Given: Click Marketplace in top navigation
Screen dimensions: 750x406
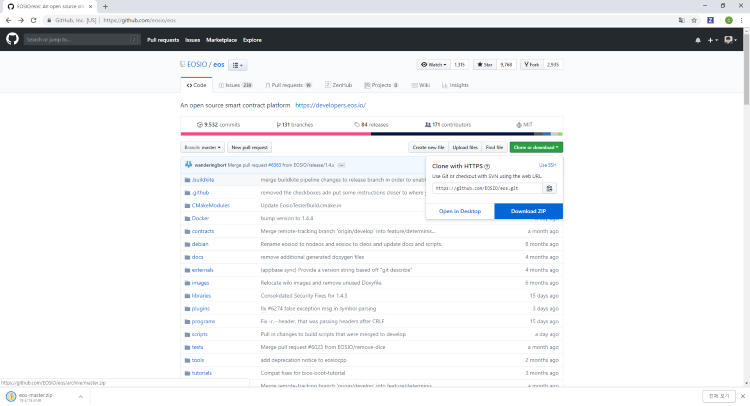Looking at the screenshot, I should [221, 40].
